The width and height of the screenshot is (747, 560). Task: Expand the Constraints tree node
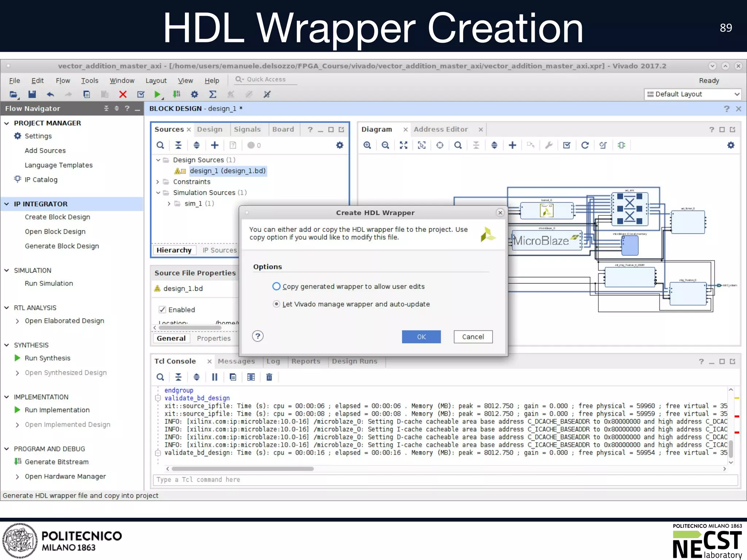click(158, 182)
